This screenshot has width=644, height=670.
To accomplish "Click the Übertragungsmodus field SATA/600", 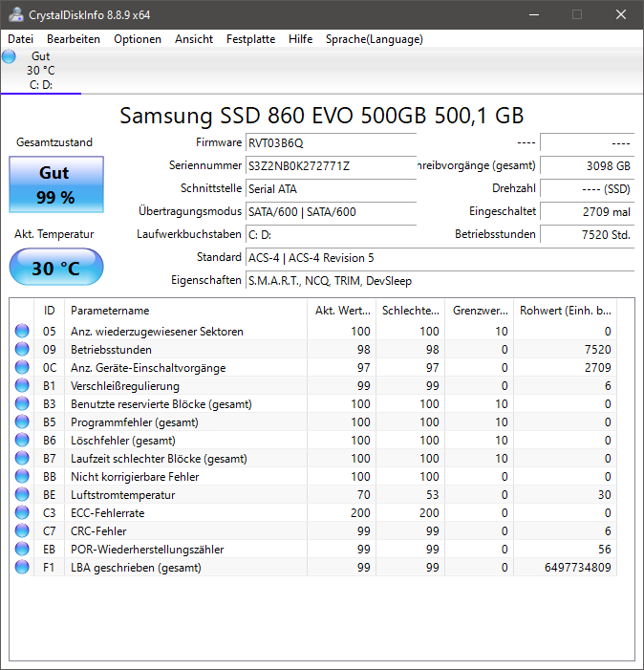I will click(331, 211).
